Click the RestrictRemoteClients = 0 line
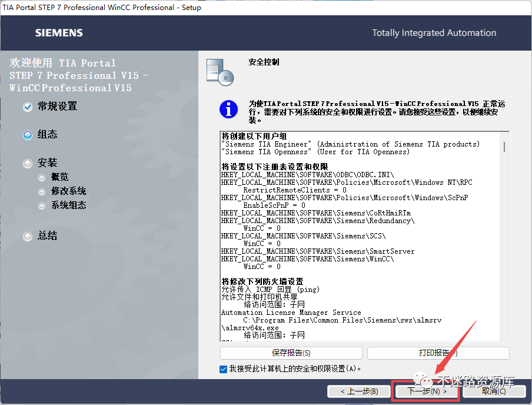 point(295,190)
